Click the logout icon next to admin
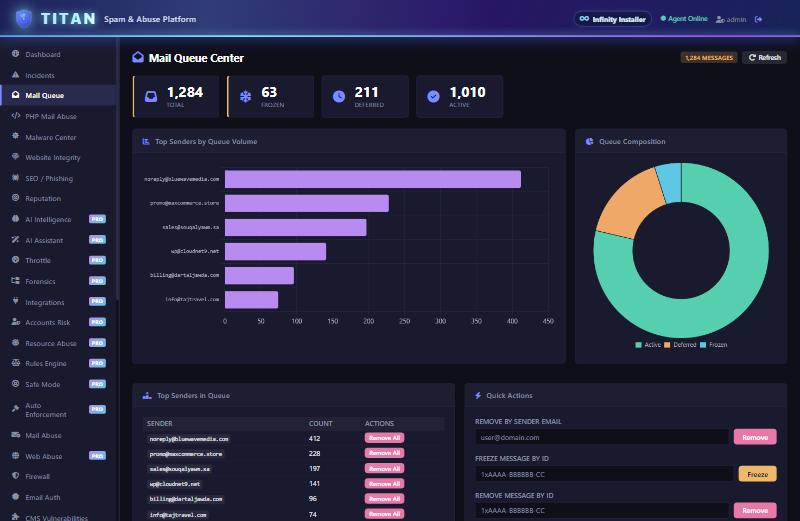Screen dimensions: 800x521 (758, 19)
